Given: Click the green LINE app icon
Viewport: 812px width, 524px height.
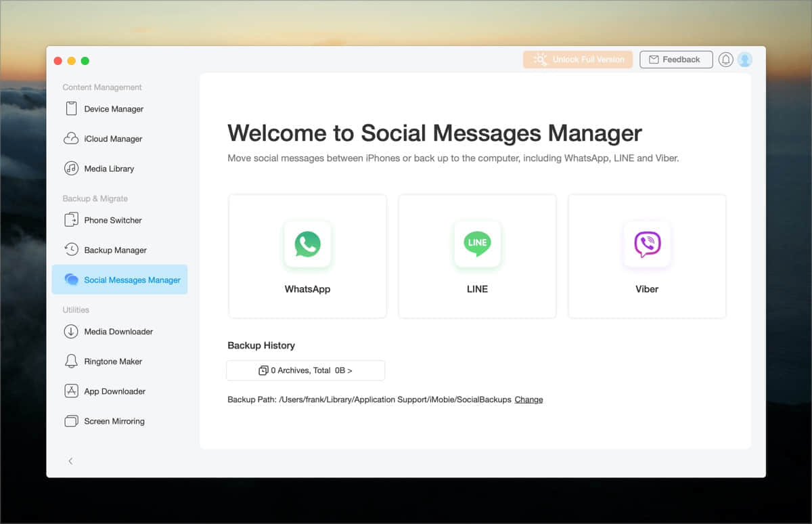Looking at the screenshot, I should click(477, 244).
